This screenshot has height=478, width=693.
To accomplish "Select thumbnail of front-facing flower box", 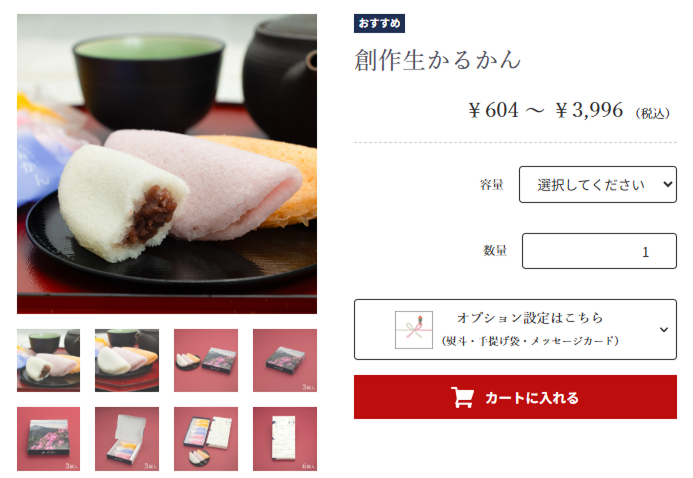I will (49, 439).
